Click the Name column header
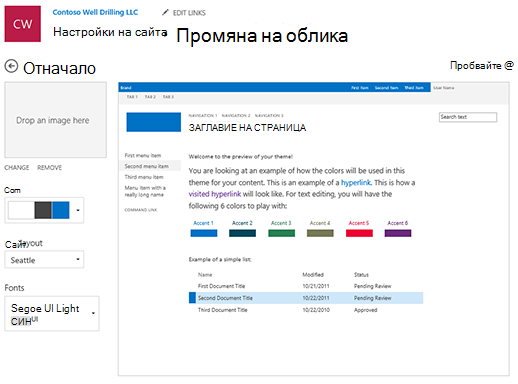The height and width of the screenshot is (384, 518). pos(205,275)
